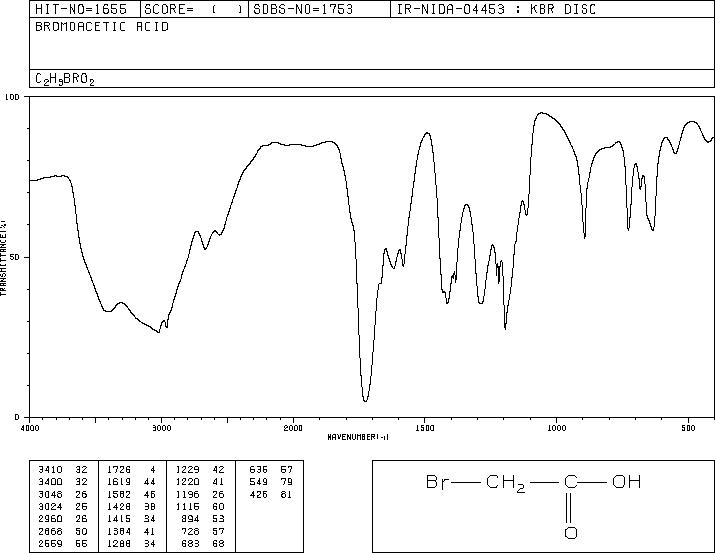Select peak table entry 683
The height and width of the screenshot is (553, 715).
190,543
